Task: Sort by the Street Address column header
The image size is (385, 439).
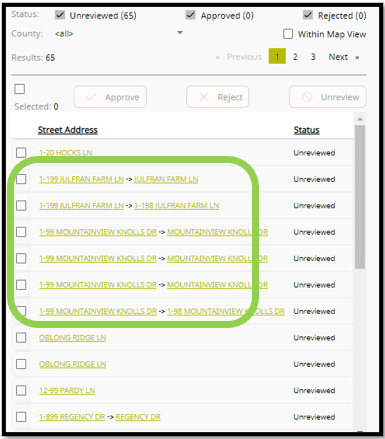Action: 68,130
